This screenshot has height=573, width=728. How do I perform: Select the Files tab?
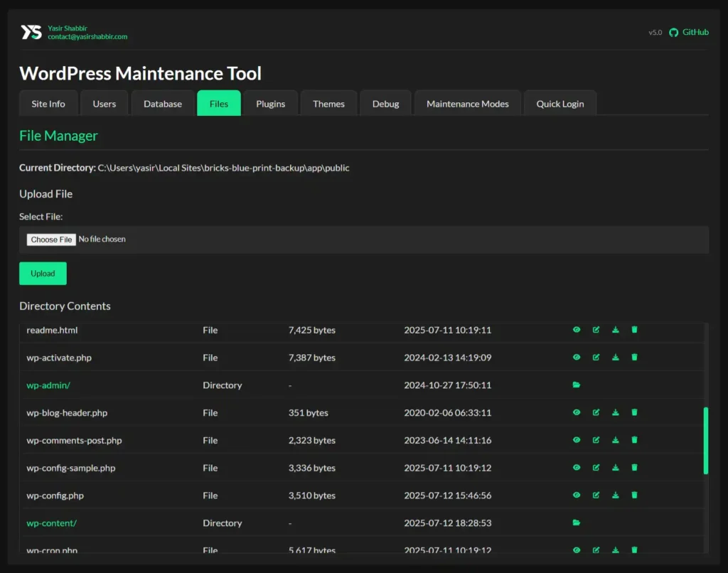(x=219, y=104)
